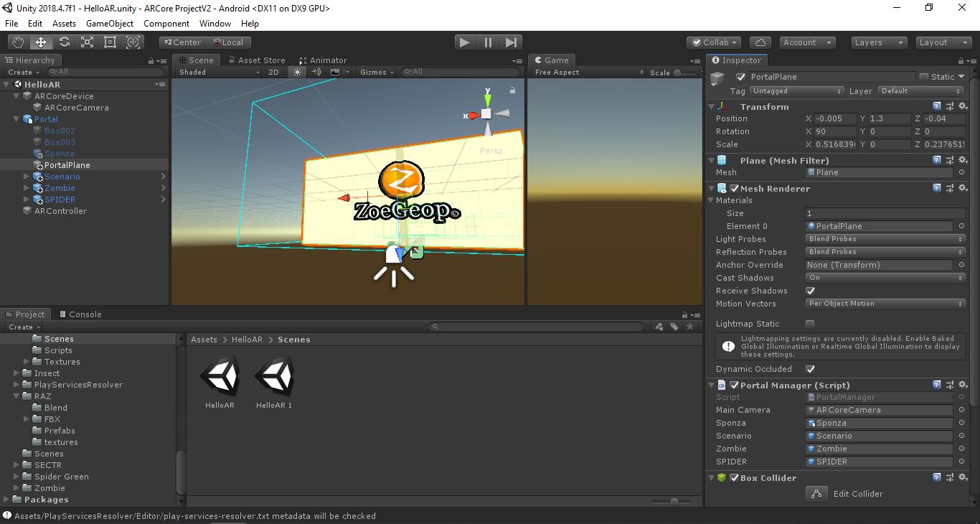Toggle the Static checkbox
Viewport: 980px width, 524px height.
923,77
